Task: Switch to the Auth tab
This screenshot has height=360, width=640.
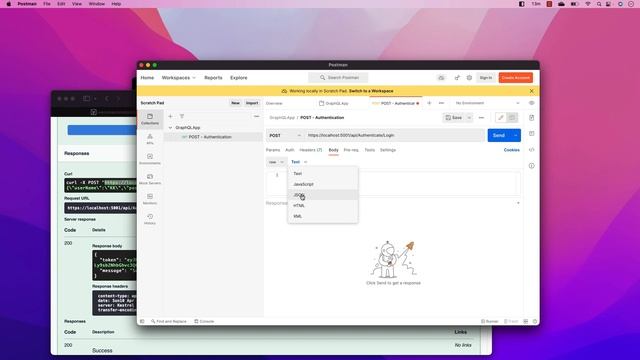Action: pos(289,150)
